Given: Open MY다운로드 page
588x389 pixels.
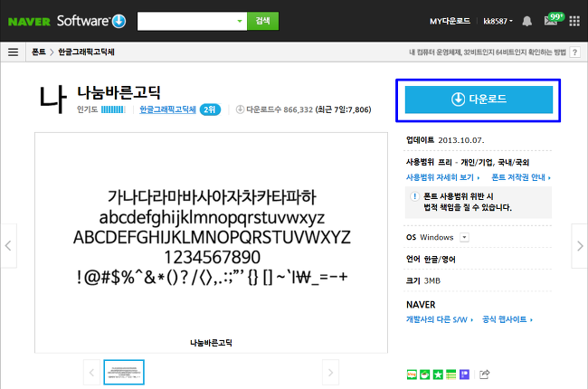Looking at the screenshot, I should (x=450, y=21).
